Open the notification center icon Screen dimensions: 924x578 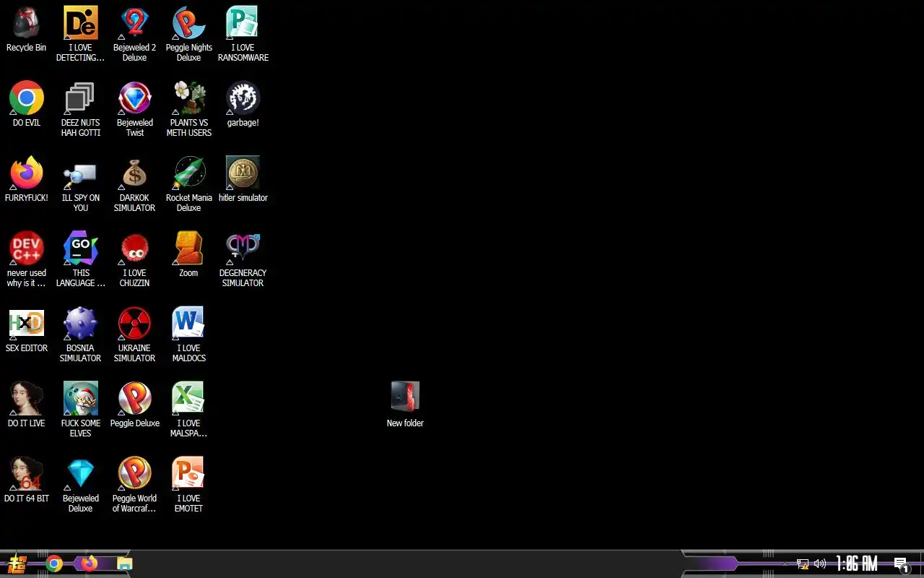pyautogui.click(x=901, y=564)
